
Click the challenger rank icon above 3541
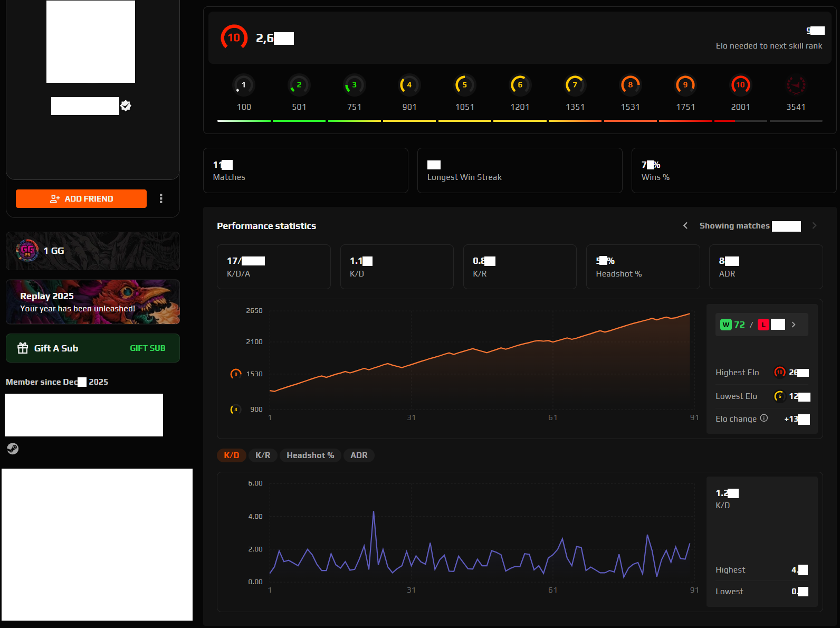[x=796, y=85]
